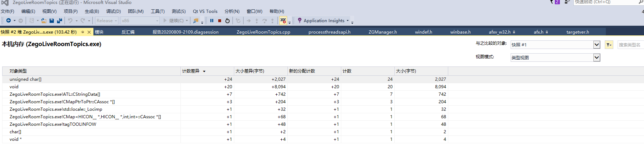The width and height of the screenshot is (644, 164).
Task: Close the snapshot #2 heap tab
Action: click(89, 32)
